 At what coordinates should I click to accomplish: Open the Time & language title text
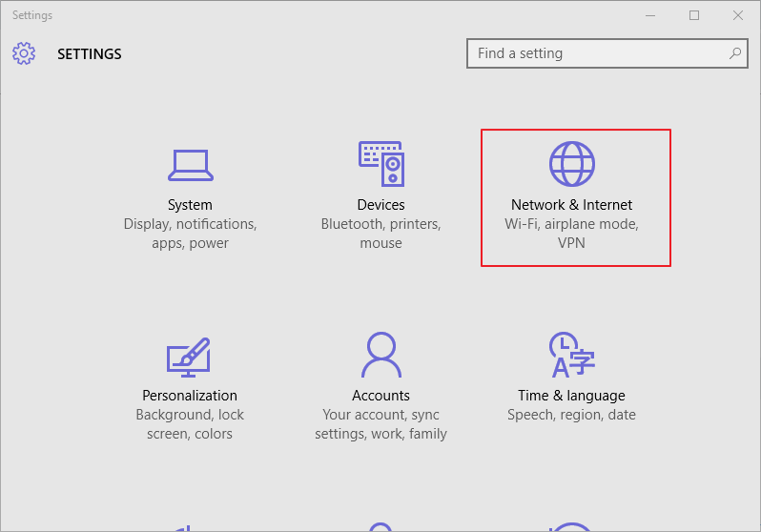571,396
